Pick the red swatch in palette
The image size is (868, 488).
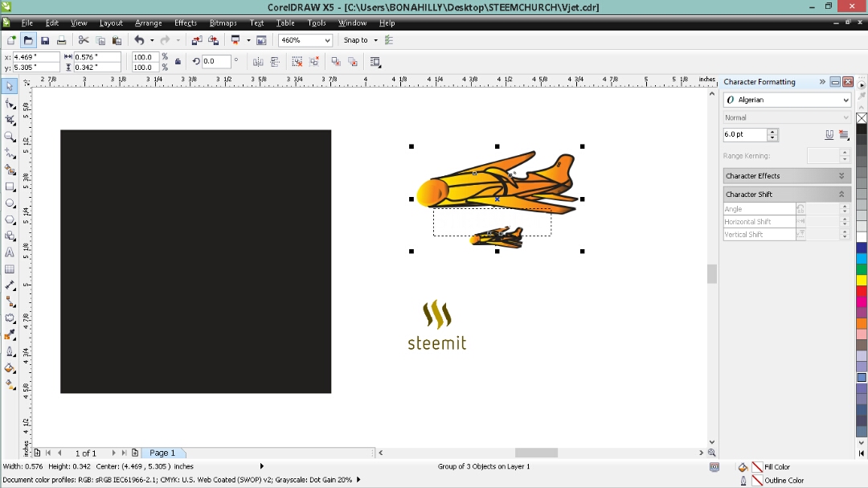[x=862, y=291]
